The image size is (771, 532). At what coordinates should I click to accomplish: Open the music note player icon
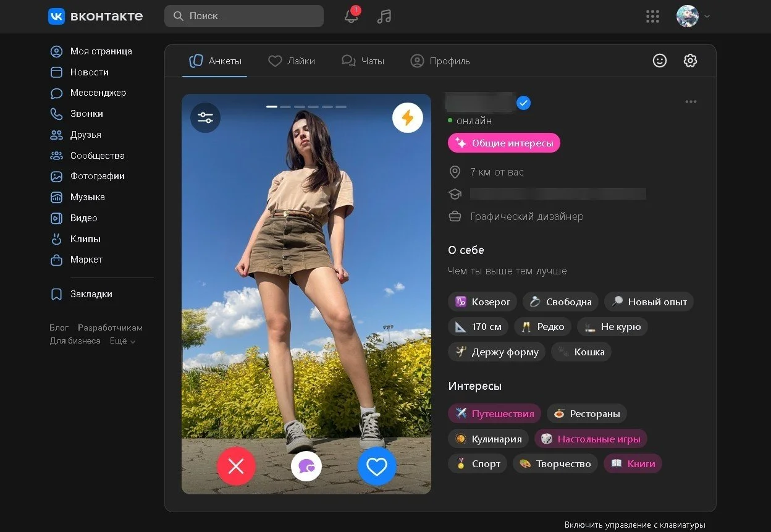click(384, 16)
